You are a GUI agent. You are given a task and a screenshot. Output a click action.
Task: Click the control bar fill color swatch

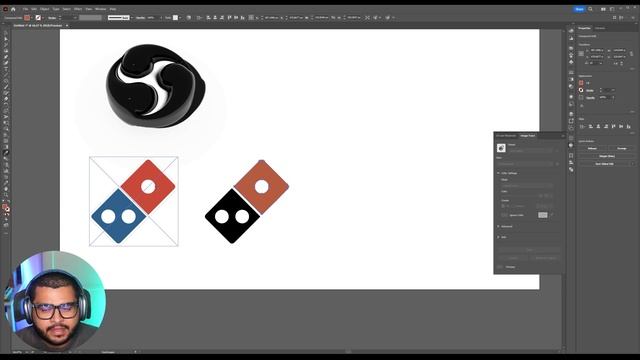[27, 18]
